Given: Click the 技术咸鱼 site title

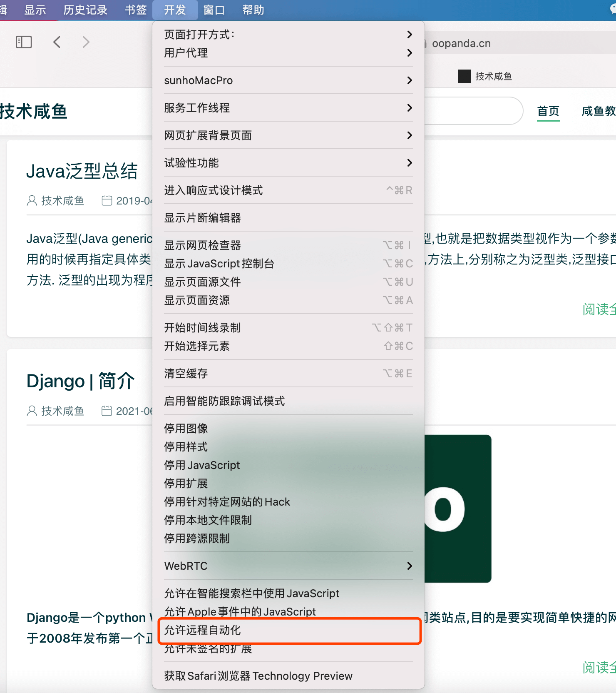Looking at the screenshot, I should (x=34, y=112).
